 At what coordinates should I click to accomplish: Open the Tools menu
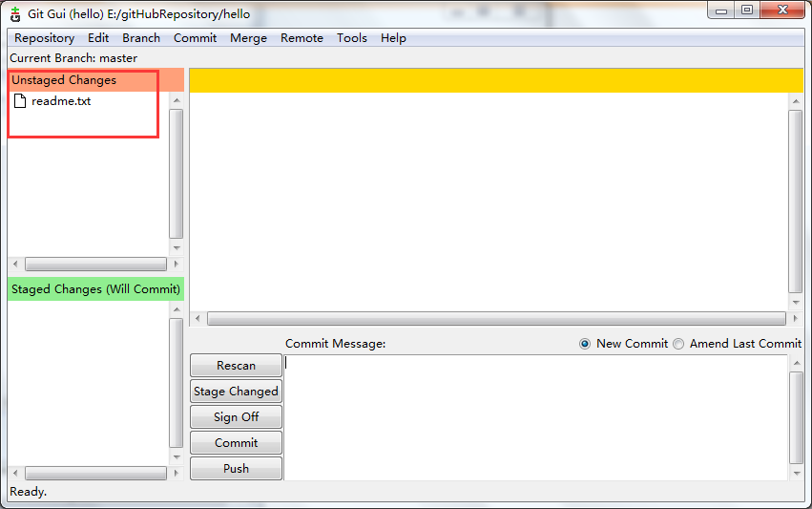click(352, 38)
